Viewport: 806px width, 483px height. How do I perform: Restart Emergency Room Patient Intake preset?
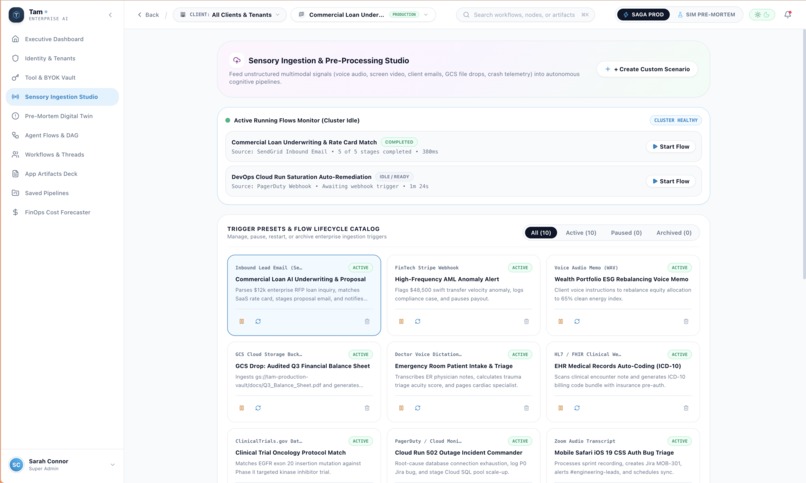click(417, 408)
